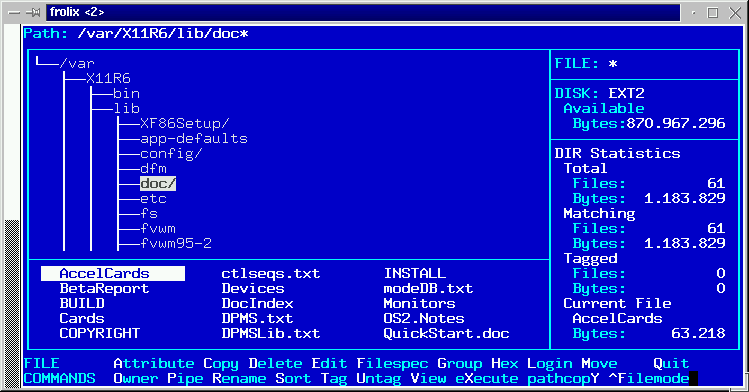This screenshot has width=749, height=392.
Task: Select the COPYRIGHT file
Action: (99, 333)
